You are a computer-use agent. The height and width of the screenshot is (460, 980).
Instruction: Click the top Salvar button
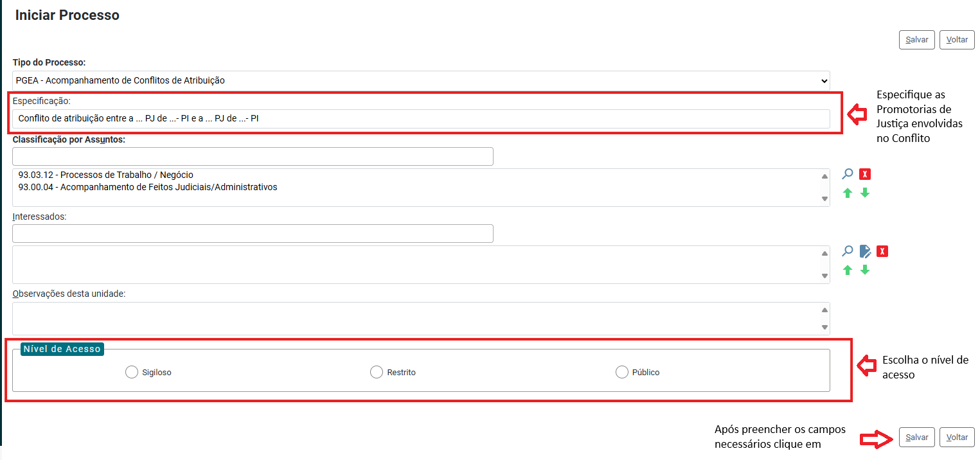[x=917, y=40]
